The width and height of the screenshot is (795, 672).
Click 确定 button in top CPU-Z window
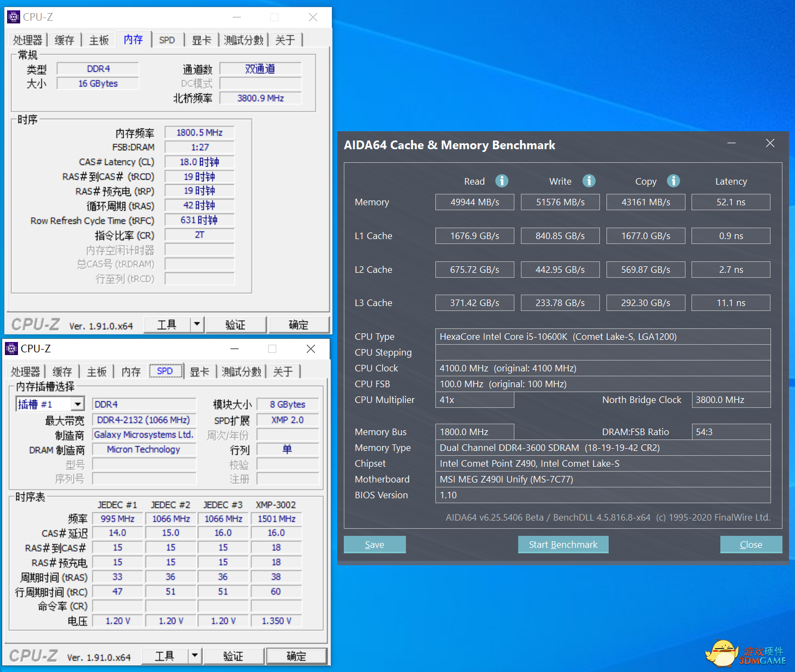coord(299,325)
